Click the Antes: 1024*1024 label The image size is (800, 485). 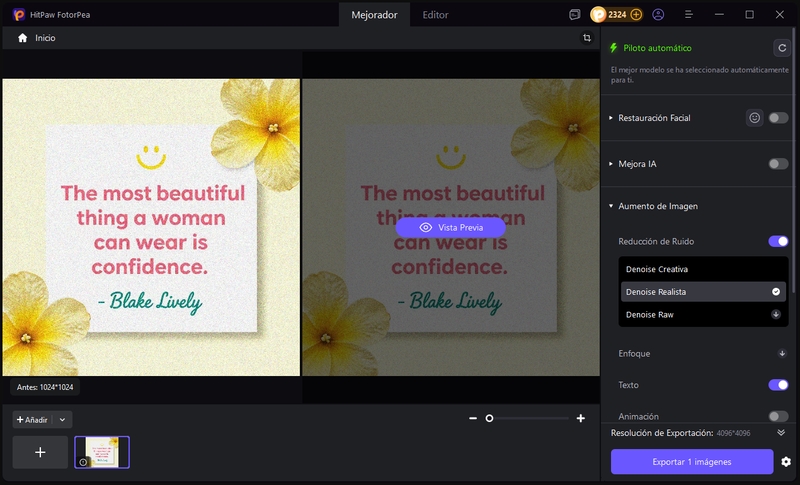[x=45, y=387]
